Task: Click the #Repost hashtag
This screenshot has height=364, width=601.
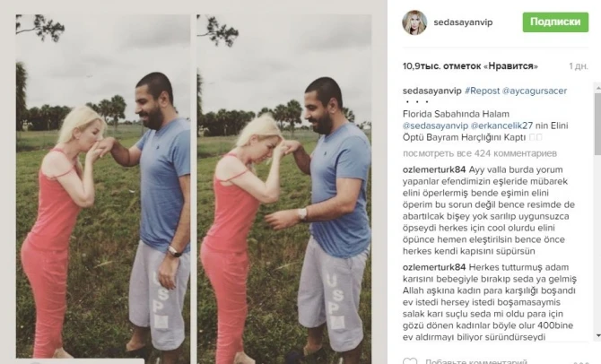Action: (483, 91)
